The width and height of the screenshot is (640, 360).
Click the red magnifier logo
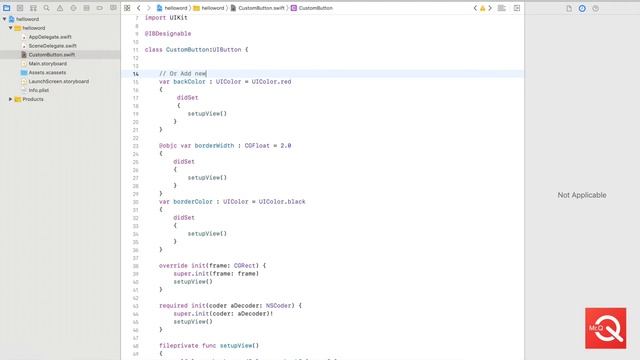605,328
